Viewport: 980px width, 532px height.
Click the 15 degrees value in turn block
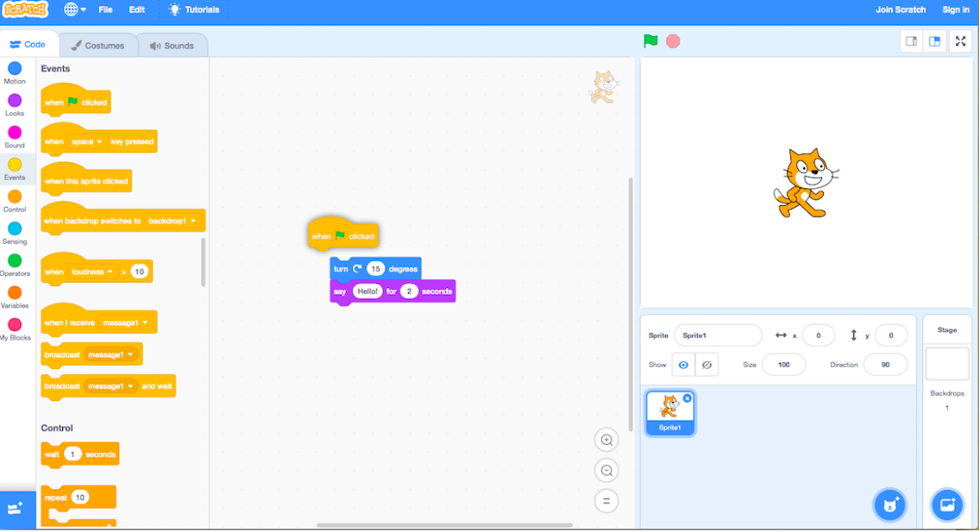click(x=375, y=269)
